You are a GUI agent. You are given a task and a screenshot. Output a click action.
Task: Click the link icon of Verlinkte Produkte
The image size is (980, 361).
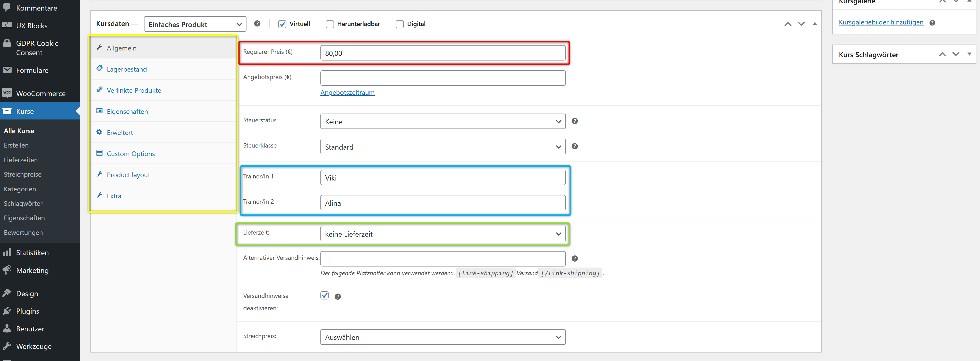pos(100,89)
